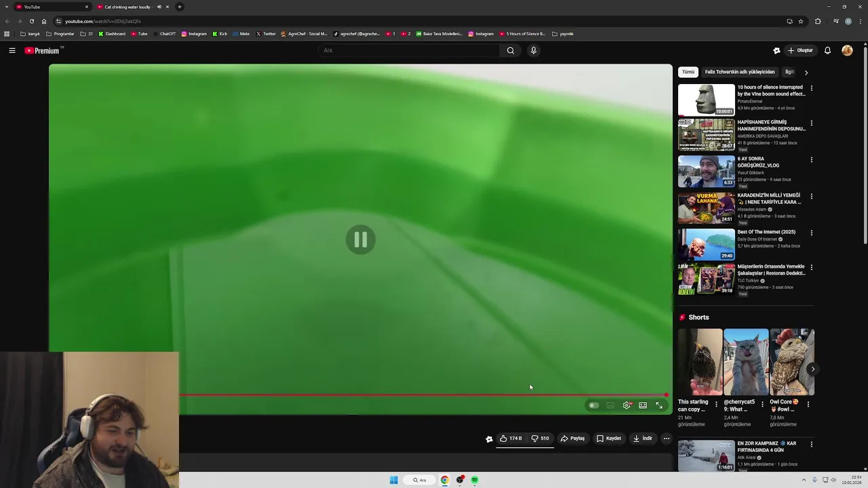
Task: Open the Dashboard bookmark
Action: [112, 34]
